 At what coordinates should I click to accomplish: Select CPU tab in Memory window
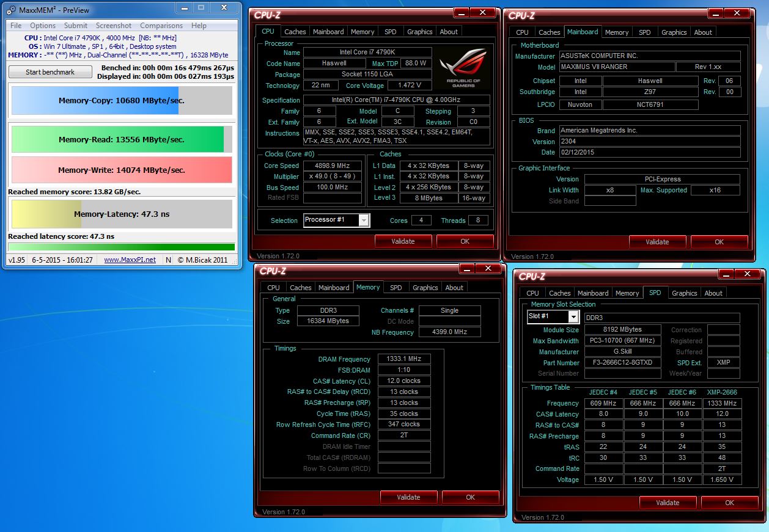point(274,288)
